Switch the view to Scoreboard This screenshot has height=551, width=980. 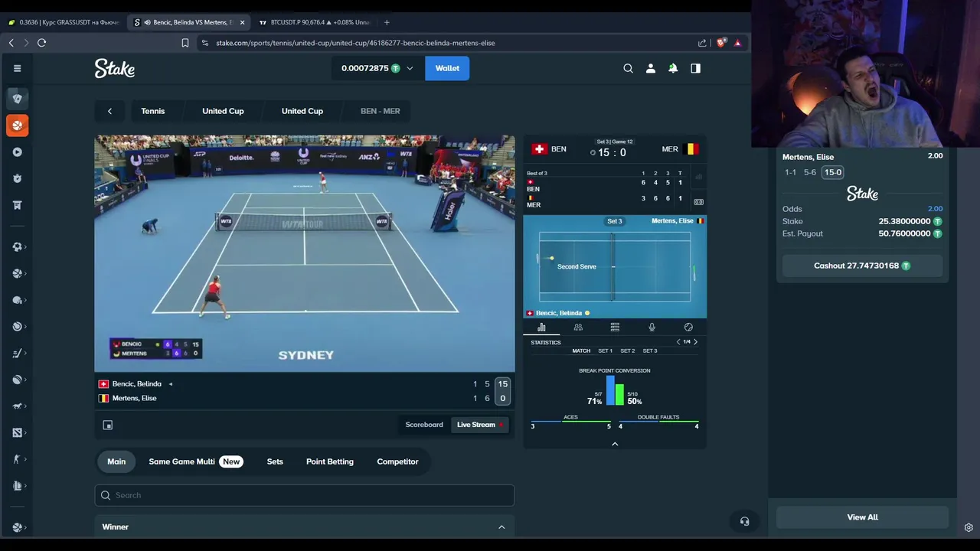coord(424,425)
